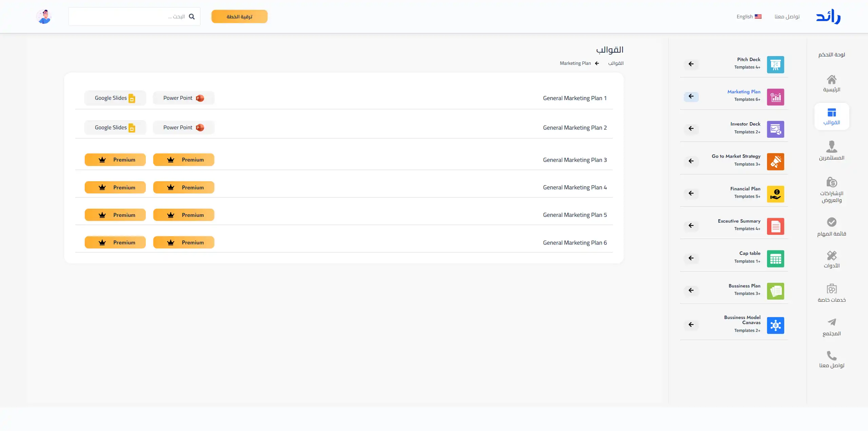The width and height of the screenshot is (868, 431).
Task: Expand Bussiness Plan with its arrow
Action: coord(691,291)
